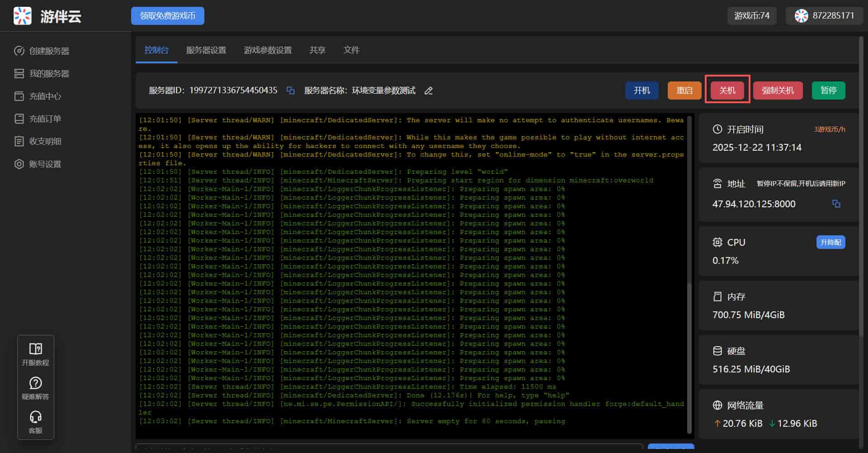This screenshot has width=868, height=453.
Task: Click the CPU 升降配 upgrade button
Action: click(830, 242)
